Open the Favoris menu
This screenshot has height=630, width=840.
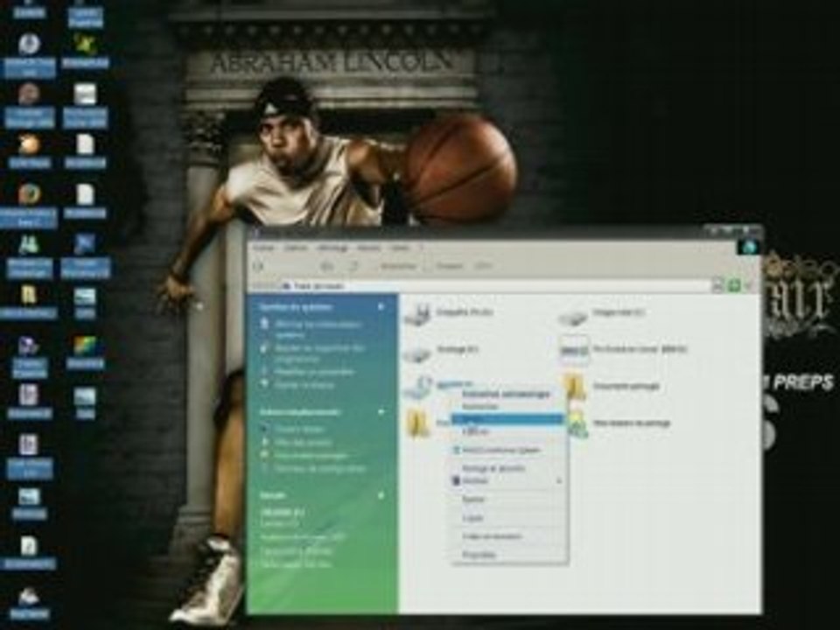[x=369, y=248]
